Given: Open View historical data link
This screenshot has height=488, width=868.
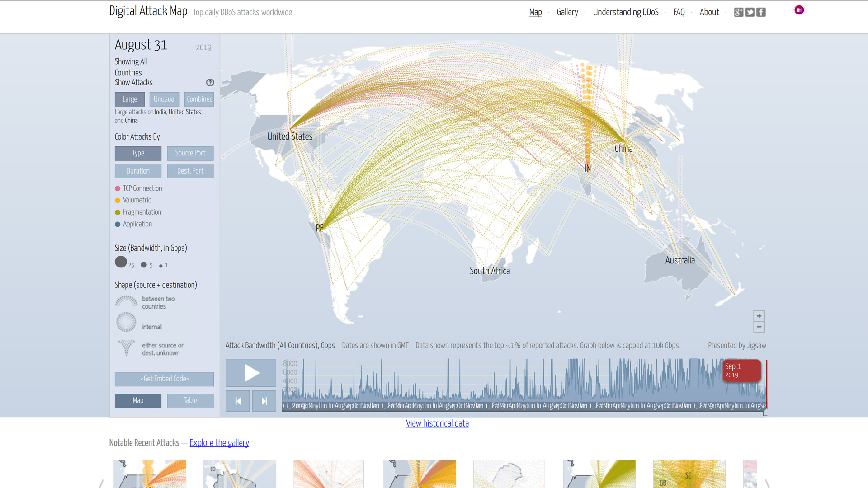Looking at the screenshot, I should pos(437,423).
